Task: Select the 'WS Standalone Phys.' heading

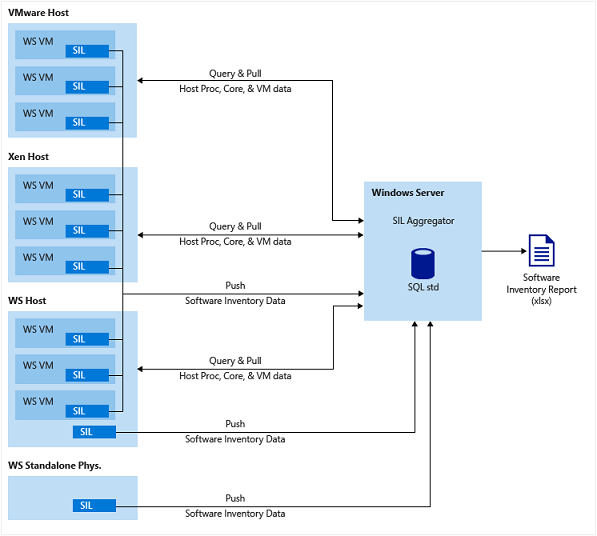Action: (55, 465)
